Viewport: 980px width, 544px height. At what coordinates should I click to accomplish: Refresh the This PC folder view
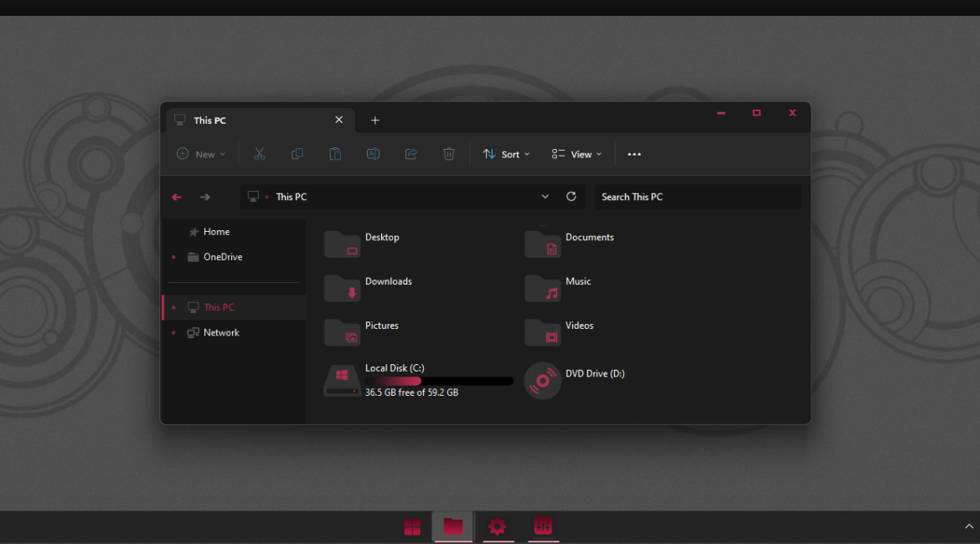coord(571,197)
